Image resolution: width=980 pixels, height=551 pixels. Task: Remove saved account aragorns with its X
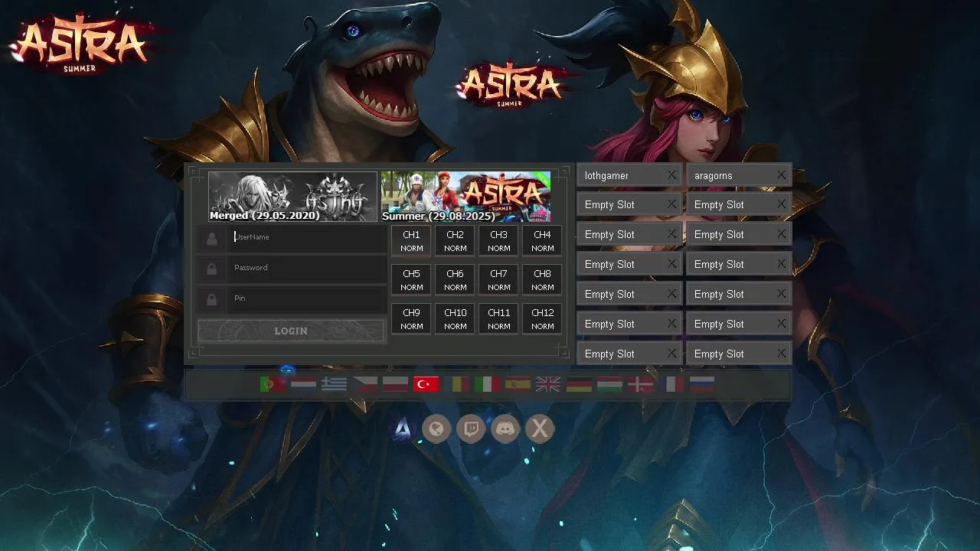click(781, 175)
